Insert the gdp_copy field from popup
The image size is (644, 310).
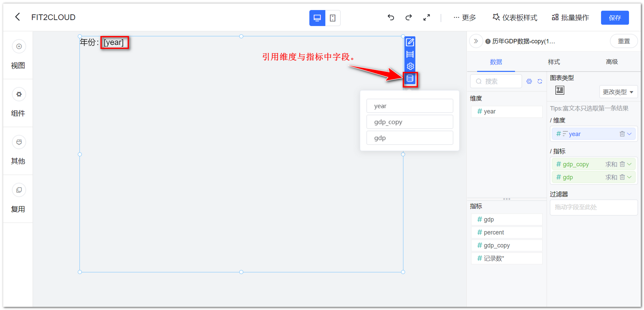point(410,122)
